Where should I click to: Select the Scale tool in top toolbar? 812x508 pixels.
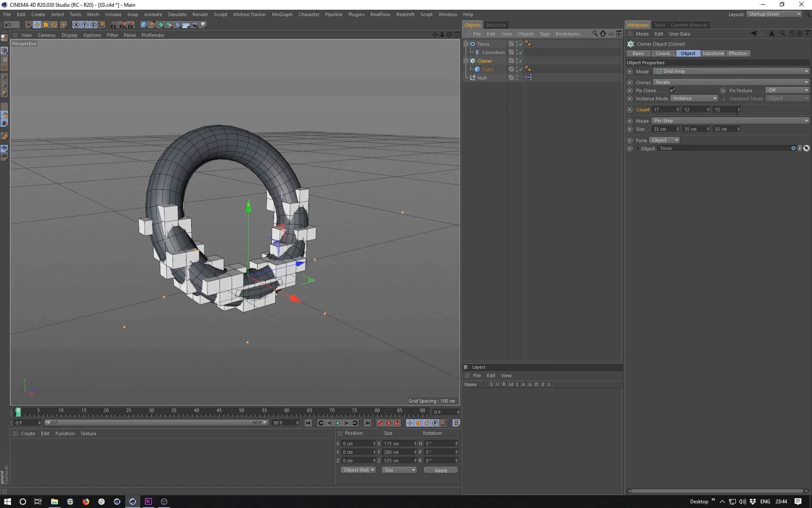pos(46,25)
